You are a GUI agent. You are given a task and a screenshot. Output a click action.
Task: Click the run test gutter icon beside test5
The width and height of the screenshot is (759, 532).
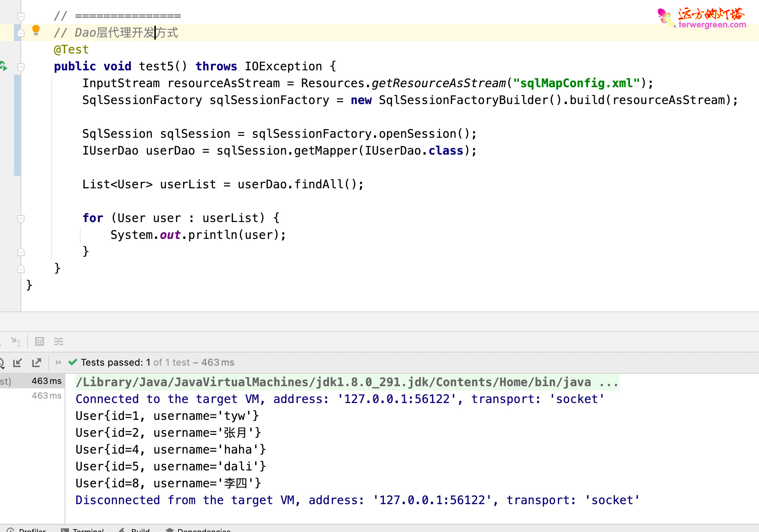tap(4, 66)
